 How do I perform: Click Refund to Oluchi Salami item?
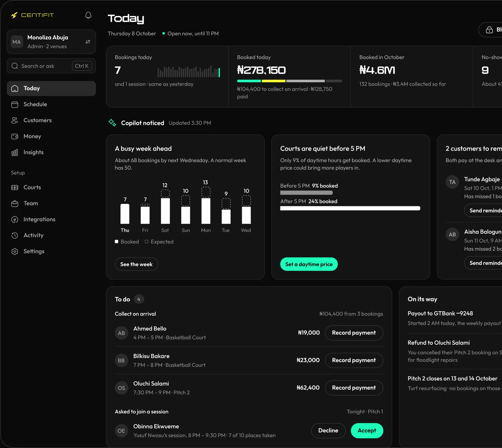tap(455, 351)
